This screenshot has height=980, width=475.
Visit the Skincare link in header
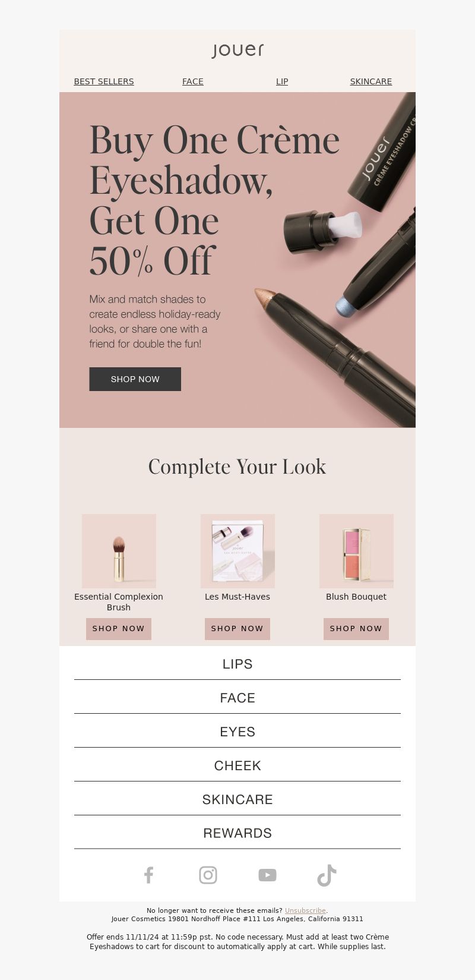click(x=371, y=81)
